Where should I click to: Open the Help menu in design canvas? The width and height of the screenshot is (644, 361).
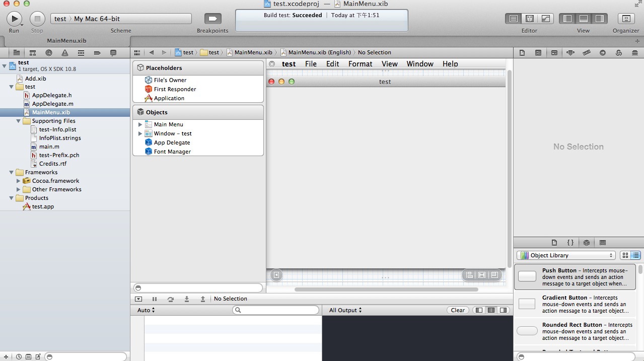click(x=450, y=64)
